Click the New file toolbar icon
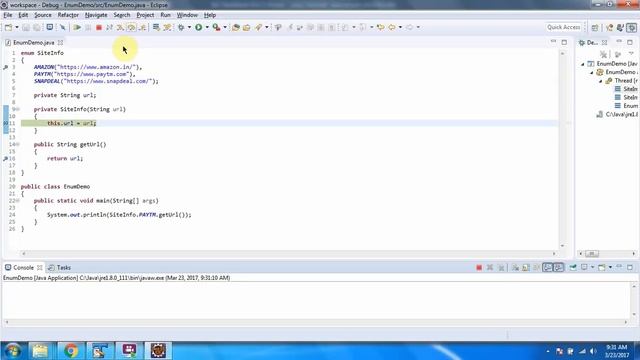Image resolution: width=640 pixels, height=360 pixels. pos(8,27)
